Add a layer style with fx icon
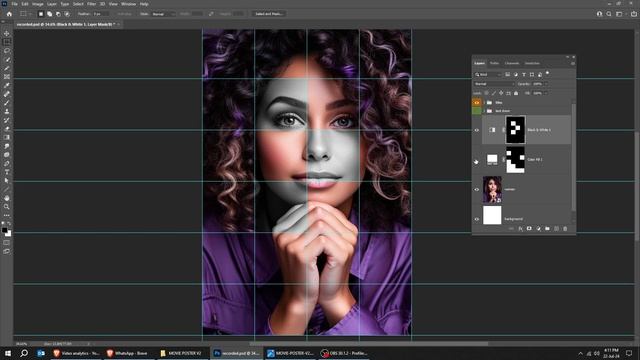 click(520, 229)
